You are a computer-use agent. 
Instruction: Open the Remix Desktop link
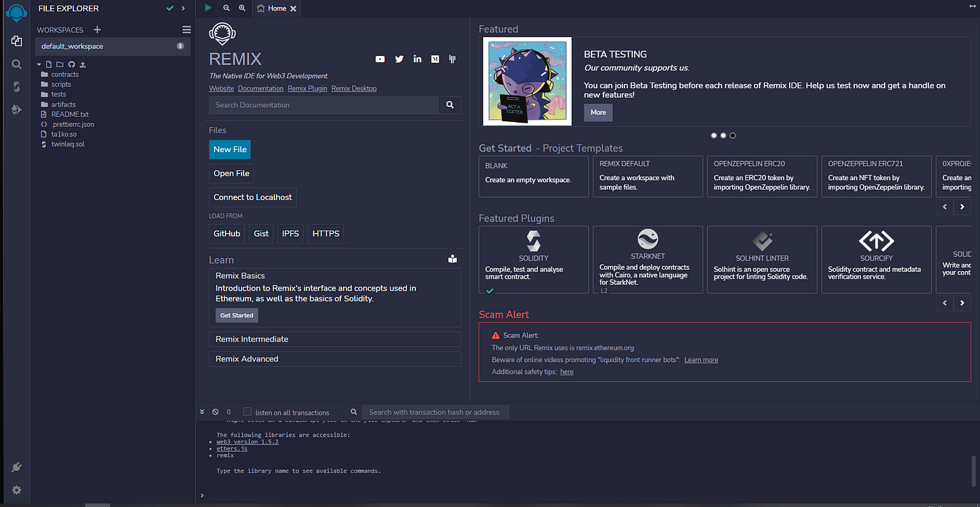(x=353, y=88)
